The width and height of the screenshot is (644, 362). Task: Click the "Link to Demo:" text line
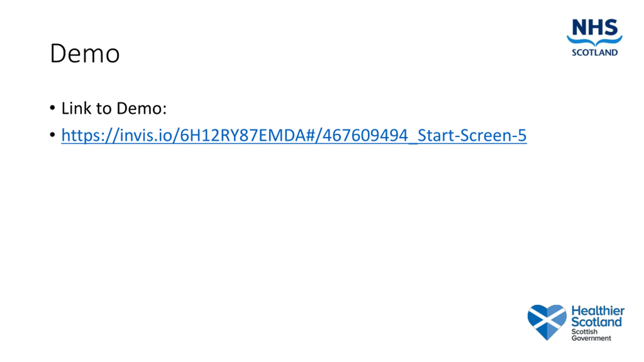[114, 108]
